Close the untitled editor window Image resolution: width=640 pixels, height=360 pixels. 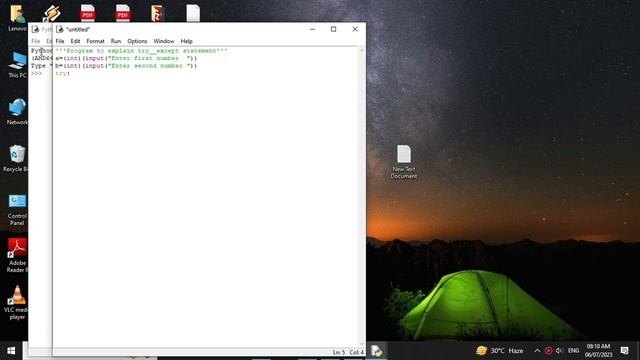tap(355, 29)
